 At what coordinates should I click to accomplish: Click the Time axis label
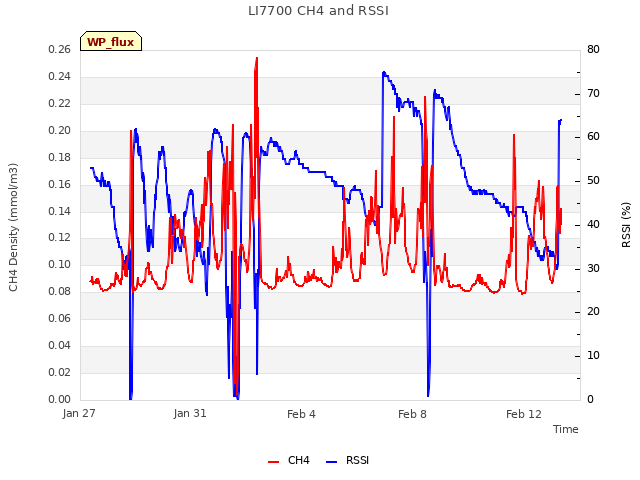pos(566,429)
